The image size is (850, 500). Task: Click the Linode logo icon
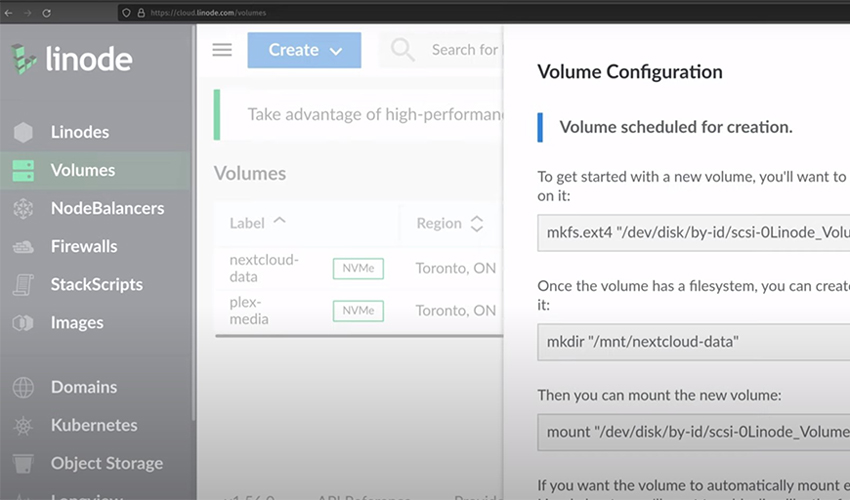[x=24, y=59]
